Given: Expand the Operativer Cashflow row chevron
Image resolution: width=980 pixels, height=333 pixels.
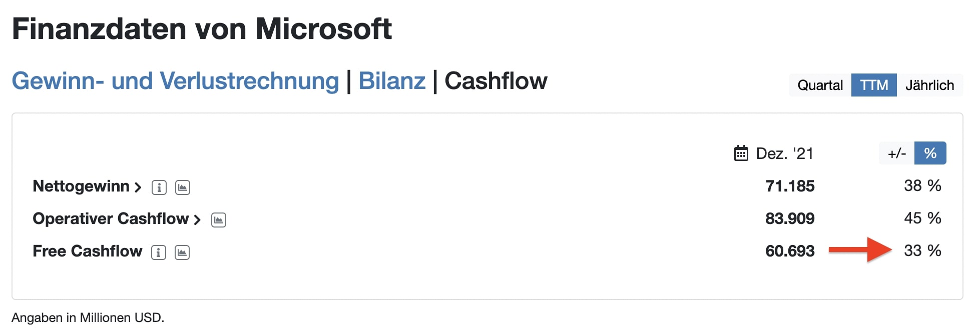Looking at the screenshot, I should pyautogui.click(x=197, y=220).
